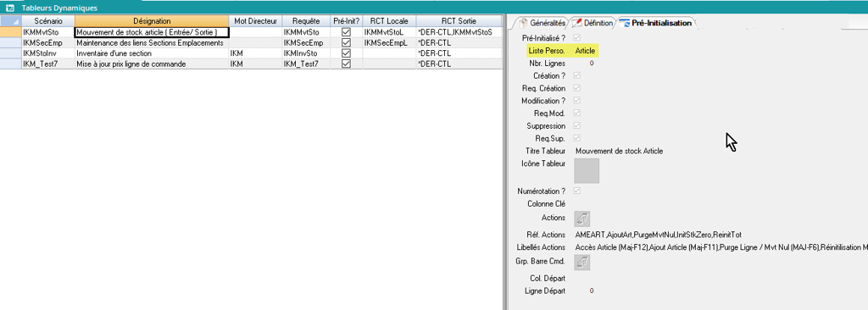This screenshot has height=310, width=868.
Task: Click '*DER-CTL,IKMMvtStoS' RCT Sortie cell
Action: point(459,33)
